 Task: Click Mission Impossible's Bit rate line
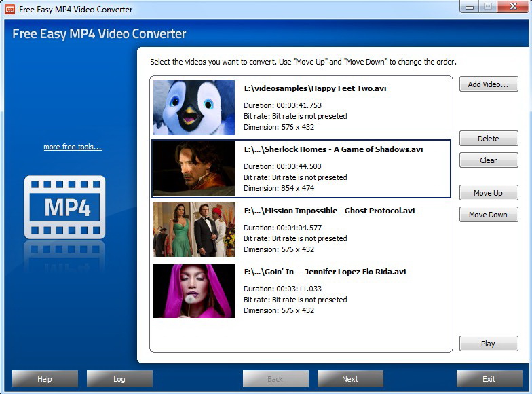[296, 238]
